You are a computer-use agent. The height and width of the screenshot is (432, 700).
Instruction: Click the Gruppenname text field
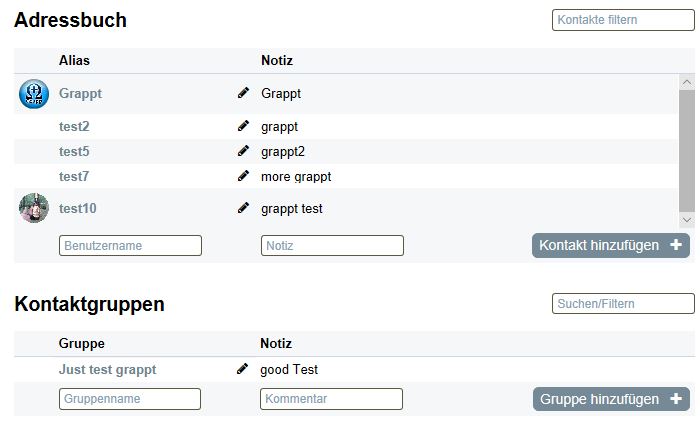130,399
